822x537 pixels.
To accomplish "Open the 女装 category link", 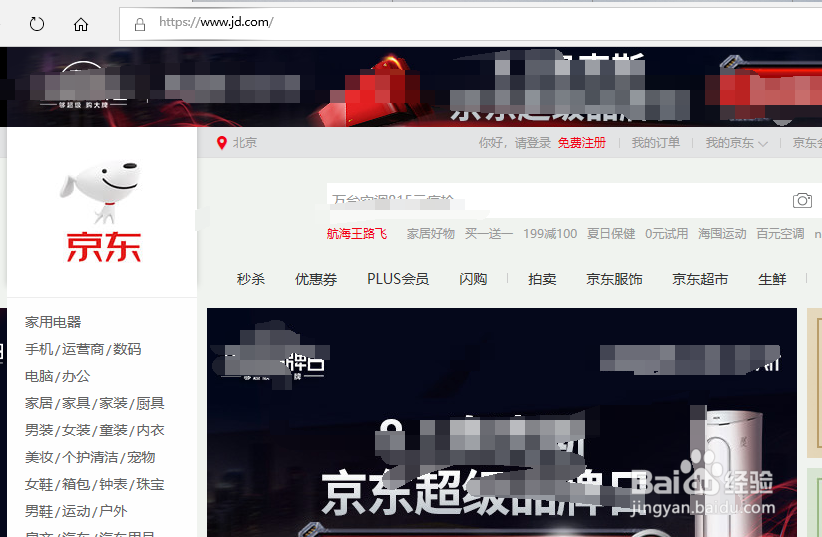I will 76,430.
